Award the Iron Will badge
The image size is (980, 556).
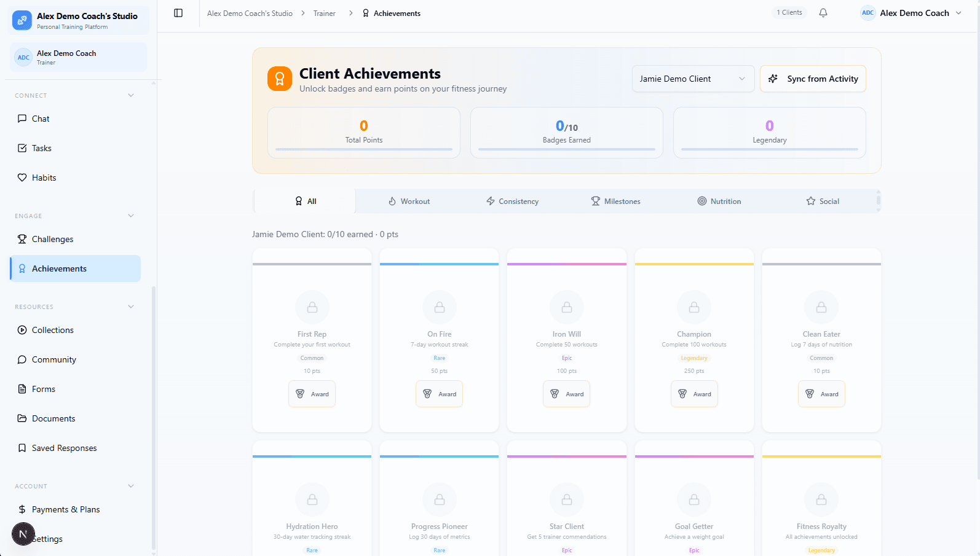tap(567, 394)
